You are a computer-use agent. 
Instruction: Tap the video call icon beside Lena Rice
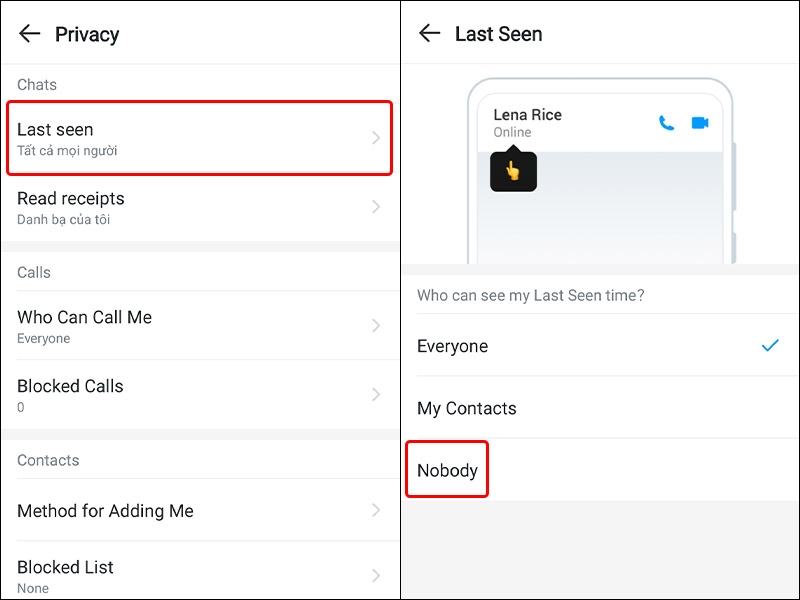(700, 123)
